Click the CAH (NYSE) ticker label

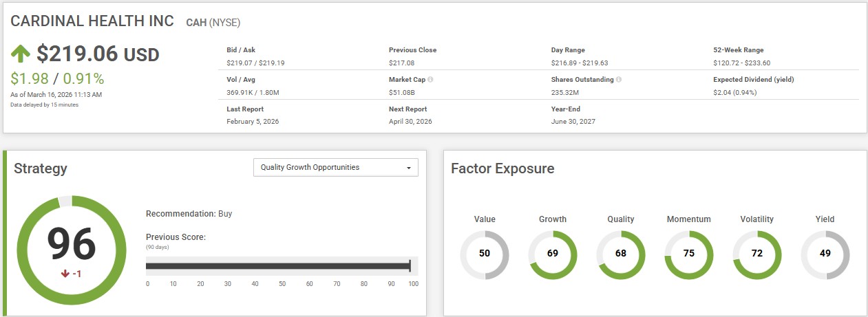pyautogui.click(x=213, y=23)
